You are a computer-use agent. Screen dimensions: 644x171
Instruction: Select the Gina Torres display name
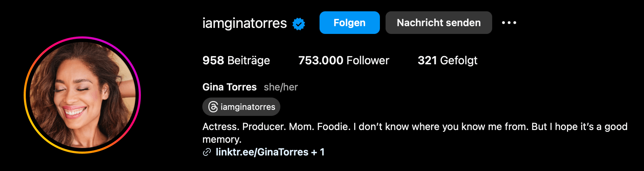(x=229, y=87)
